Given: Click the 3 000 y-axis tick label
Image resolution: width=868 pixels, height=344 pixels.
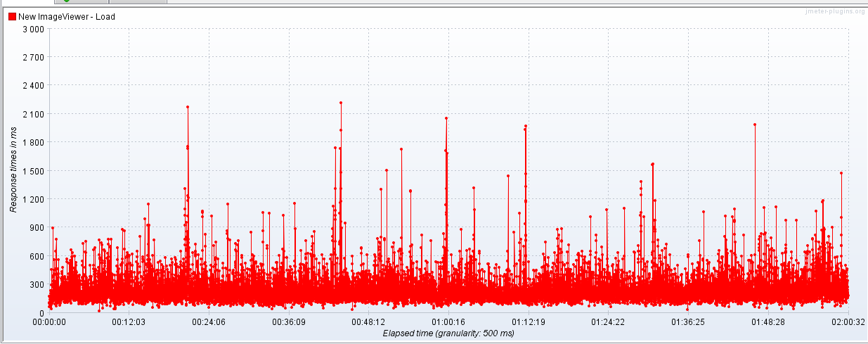Looking at the screenshot, I should (34, 29).
